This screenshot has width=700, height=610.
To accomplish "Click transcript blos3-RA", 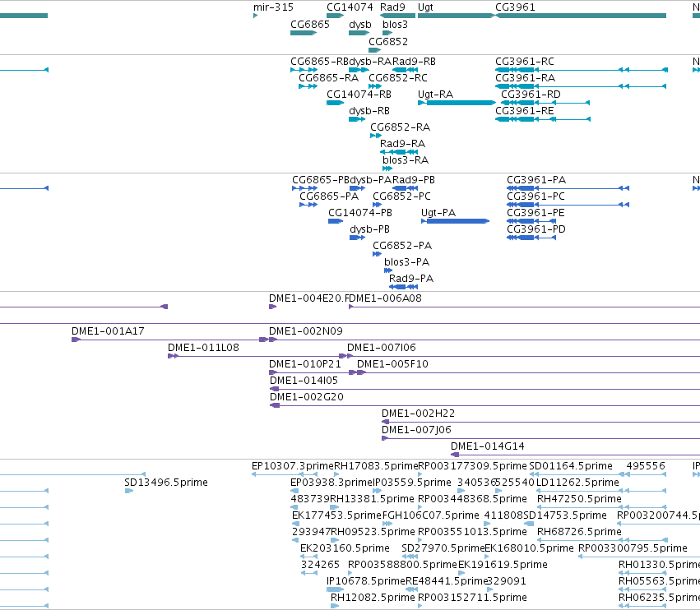I will point(406,160).
